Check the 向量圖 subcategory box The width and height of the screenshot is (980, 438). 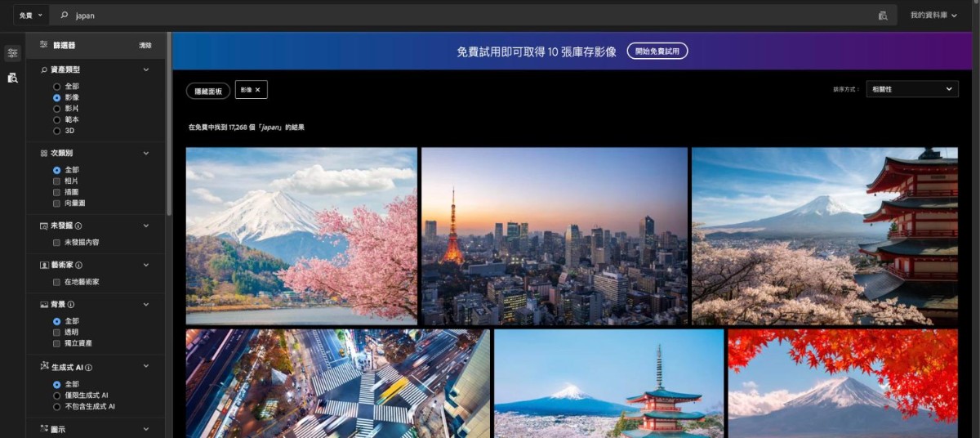[57, 203]
